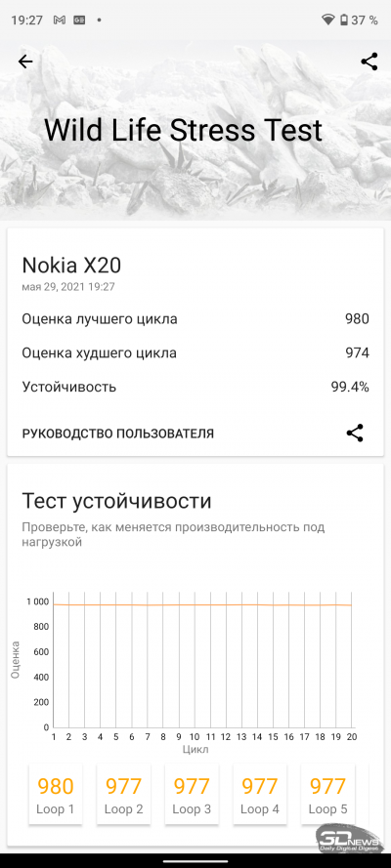The height and width of the screenshot is (868, 391).
Task: Select the Loop 1 score card
Action: (56, 795)
